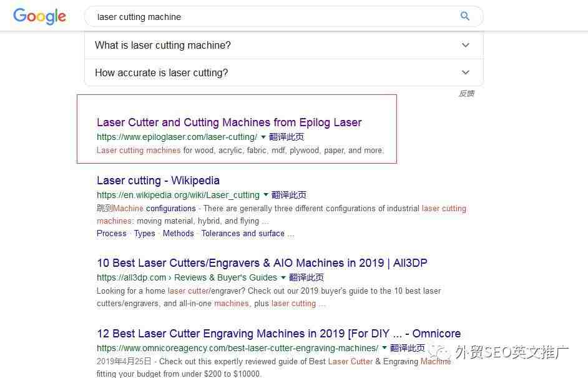The height and width of the screenshot is (378, 588).
Task: Click the Google logo
Action: [39, 16]
